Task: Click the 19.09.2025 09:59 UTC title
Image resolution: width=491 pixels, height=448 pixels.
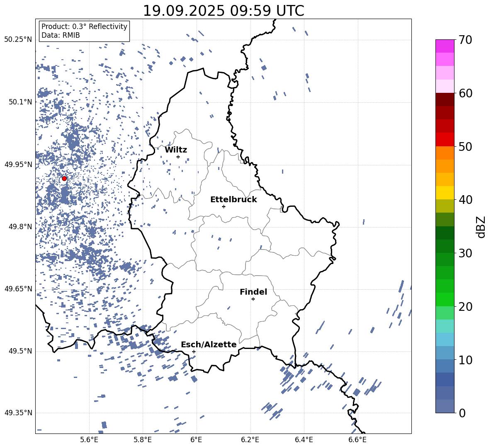Action: click(224, 11)
